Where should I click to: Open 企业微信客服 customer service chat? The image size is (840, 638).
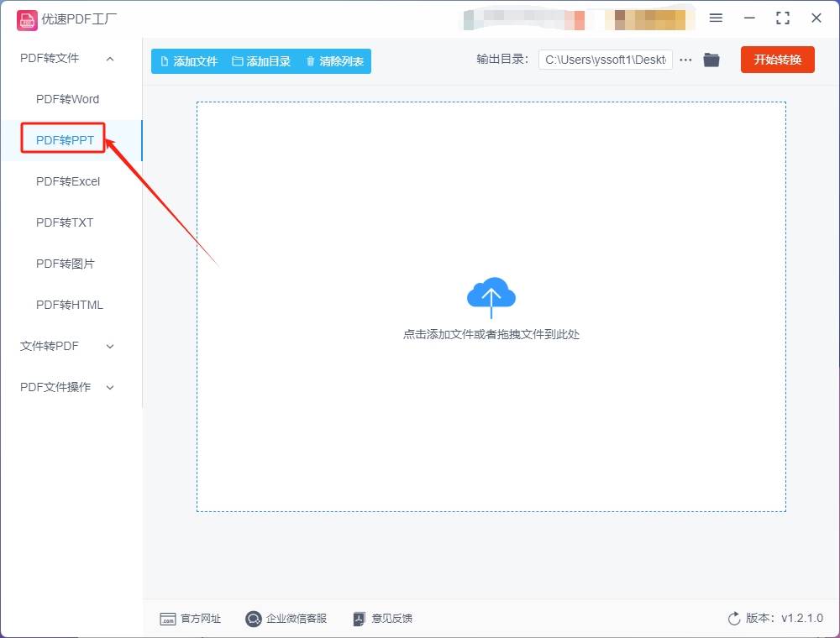tap(253, 619)
